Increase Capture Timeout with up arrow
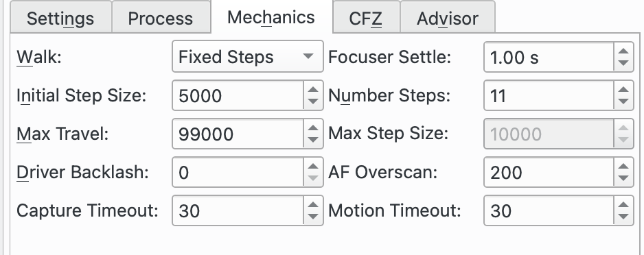The width and height of the screenshot is (644, 255). (313, 205)
